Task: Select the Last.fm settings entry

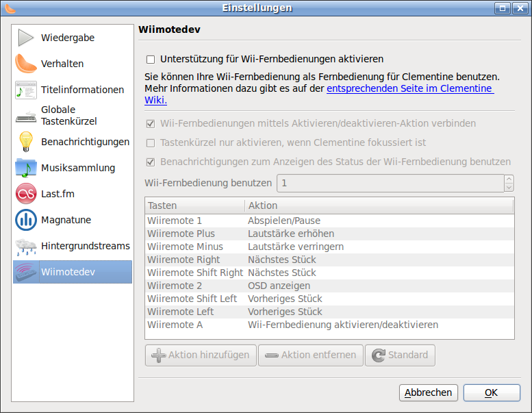Action: [73, 194]
